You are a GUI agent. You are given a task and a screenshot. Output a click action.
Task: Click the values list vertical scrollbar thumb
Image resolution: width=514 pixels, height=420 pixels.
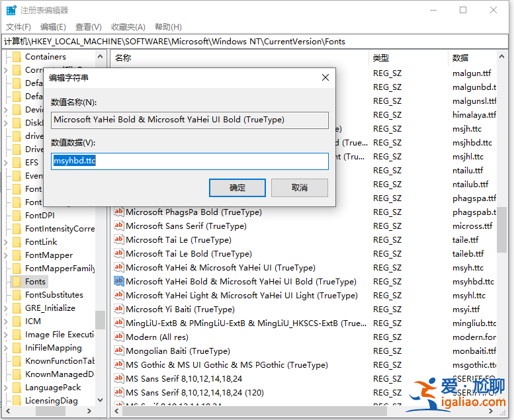coord(501,230)
